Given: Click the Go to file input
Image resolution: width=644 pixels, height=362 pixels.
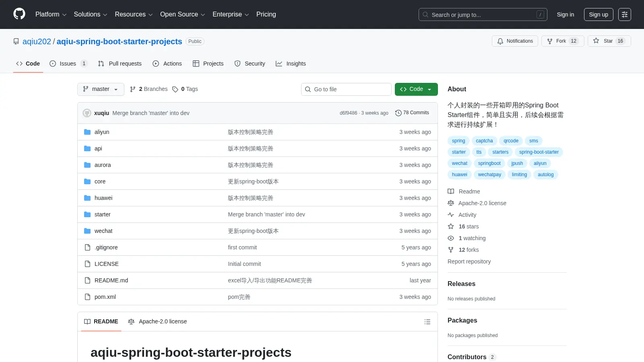Looking at the screenshot, I should (346, 89).
